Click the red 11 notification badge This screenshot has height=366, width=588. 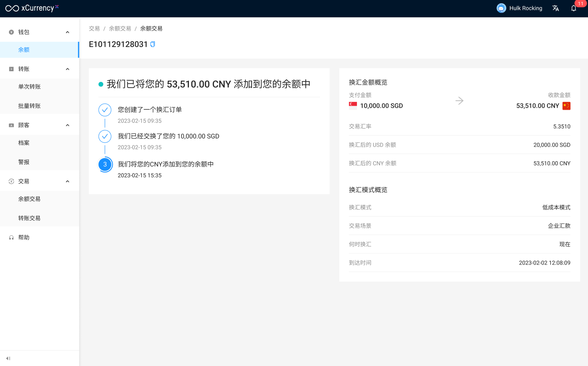coord(581,4)
